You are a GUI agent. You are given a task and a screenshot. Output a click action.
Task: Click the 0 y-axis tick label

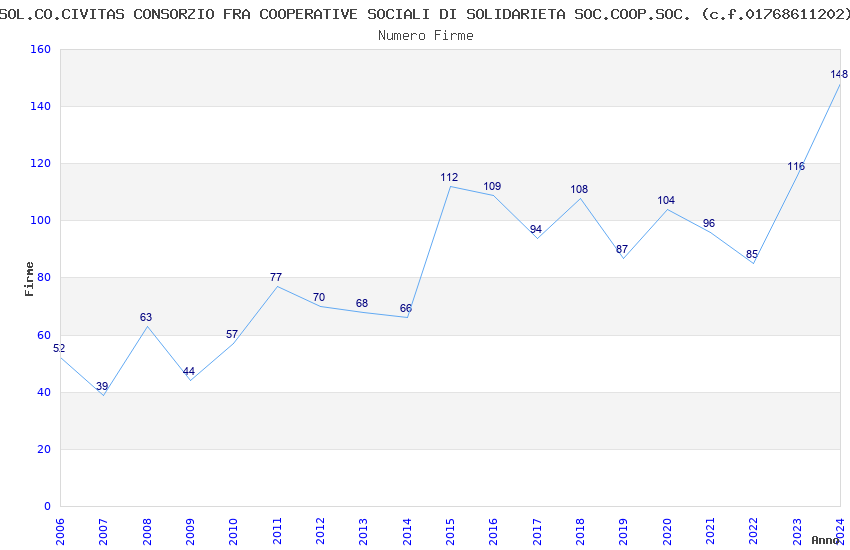48,506
